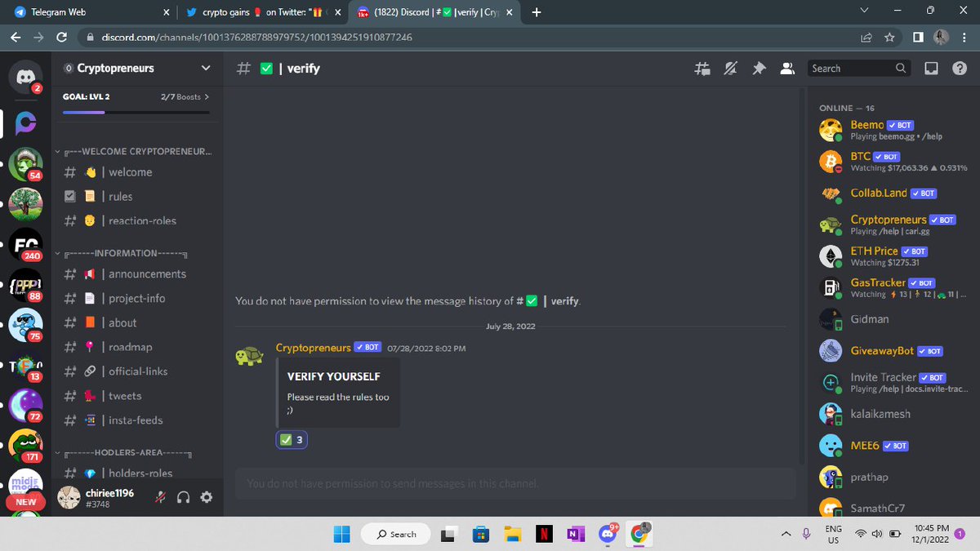The image size is (980, 551).
Task: Open the rules channel
Action: tap(137, 197)
